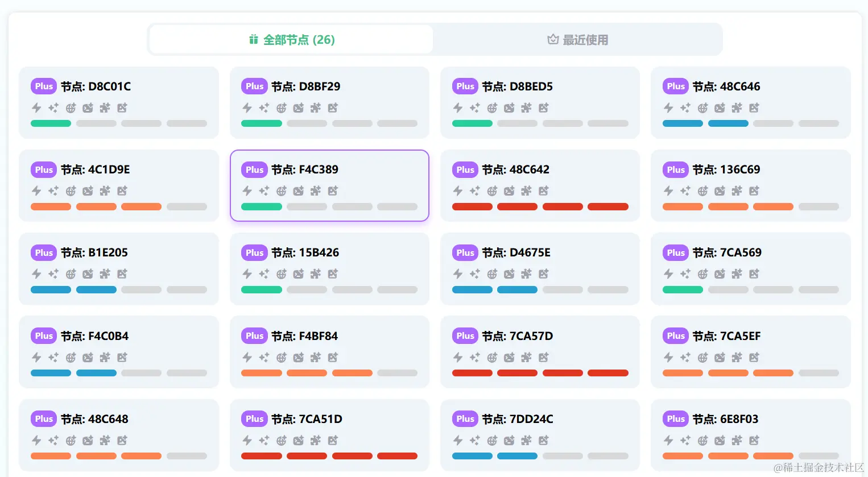Click the sparkles icon on node D8BF29
This screenshot has height=477, width=868.
point(264,107)
